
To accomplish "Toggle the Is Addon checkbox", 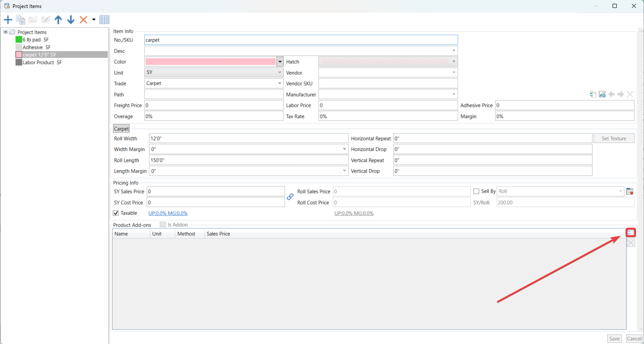I will 163,225.
